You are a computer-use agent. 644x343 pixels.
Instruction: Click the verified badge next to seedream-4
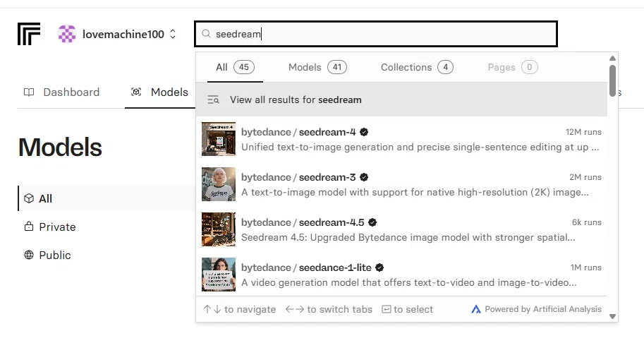(x=364, y=132)
